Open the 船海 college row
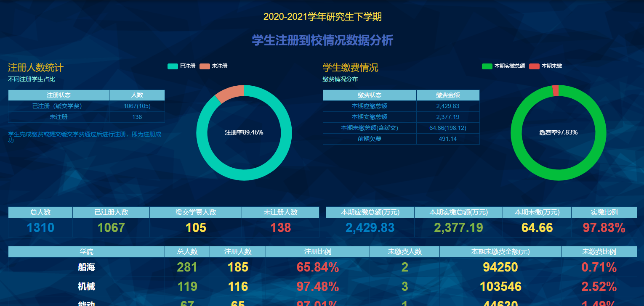 (x=86, y=267)
